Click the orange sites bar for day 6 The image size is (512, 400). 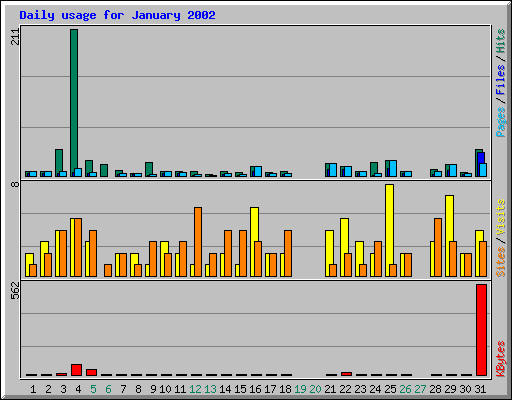click(108, 270)
